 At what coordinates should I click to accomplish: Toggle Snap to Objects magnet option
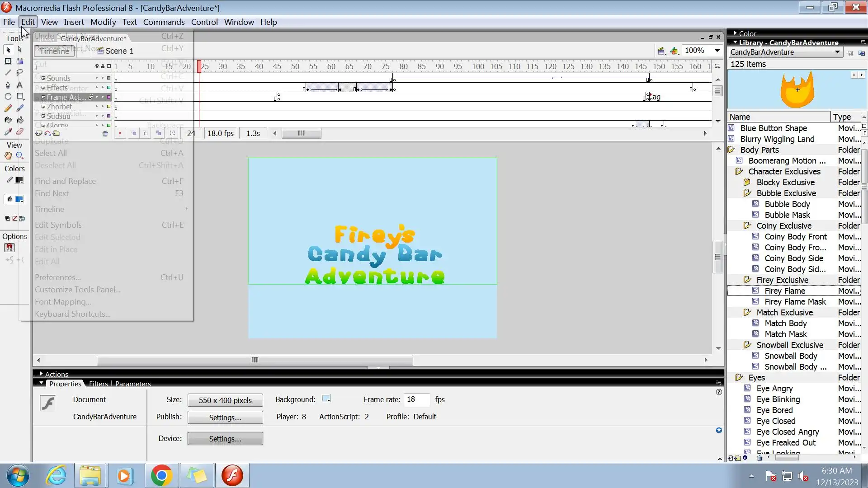pyautogui.click(x=9, y=248)
